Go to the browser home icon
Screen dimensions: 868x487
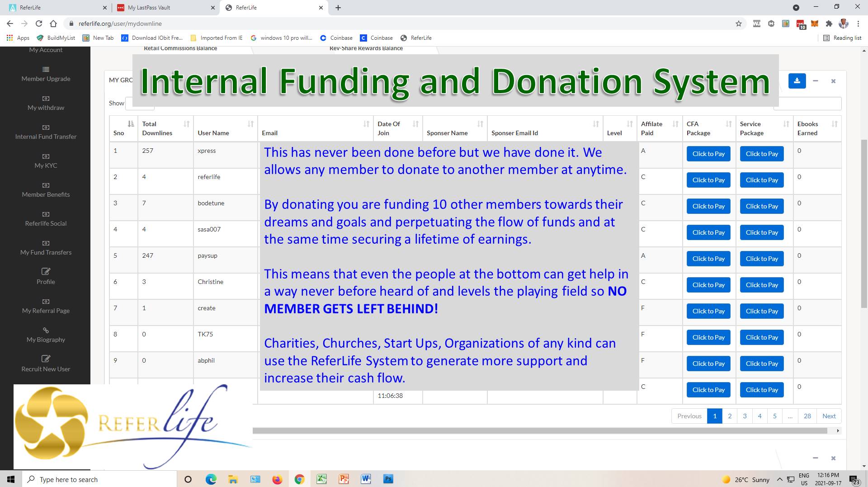pyautogui.click(x=53, y=24)
